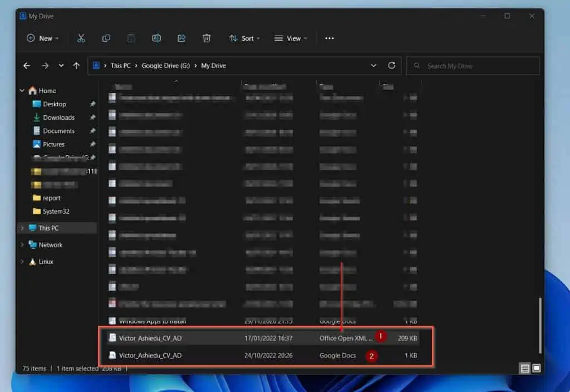Click My Drive in the address breadcrumb
The image size is (570, 392).
213,66
